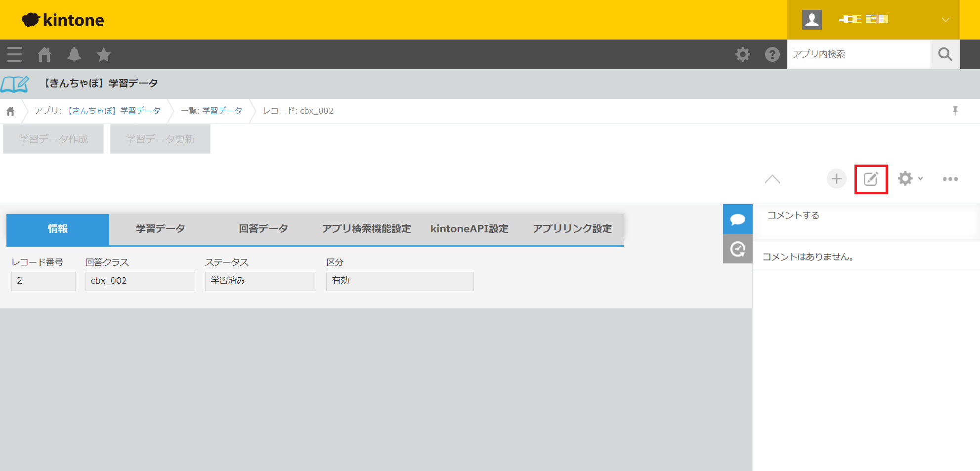Pin the breadcrumb bar with pin icon

point(955,111)
